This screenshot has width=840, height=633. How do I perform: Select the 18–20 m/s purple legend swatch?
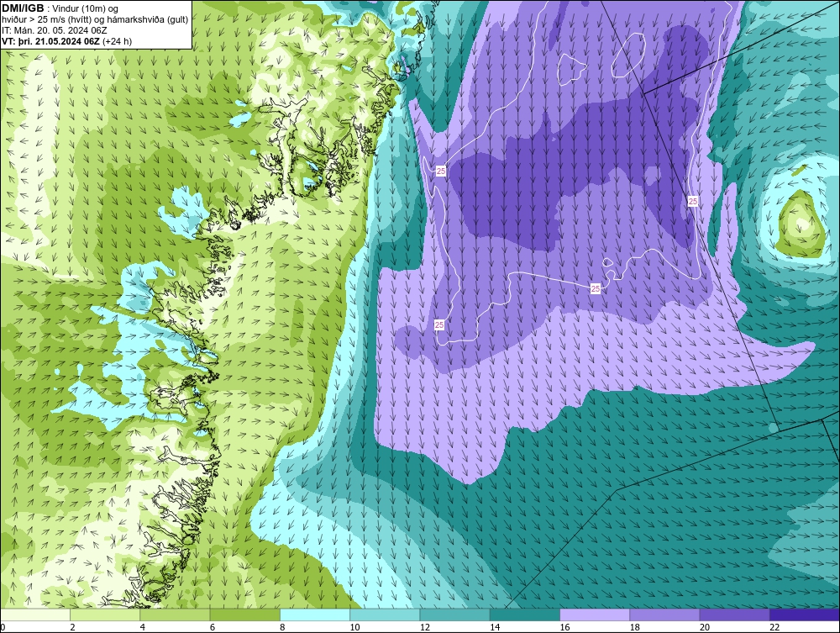[664, 615]
